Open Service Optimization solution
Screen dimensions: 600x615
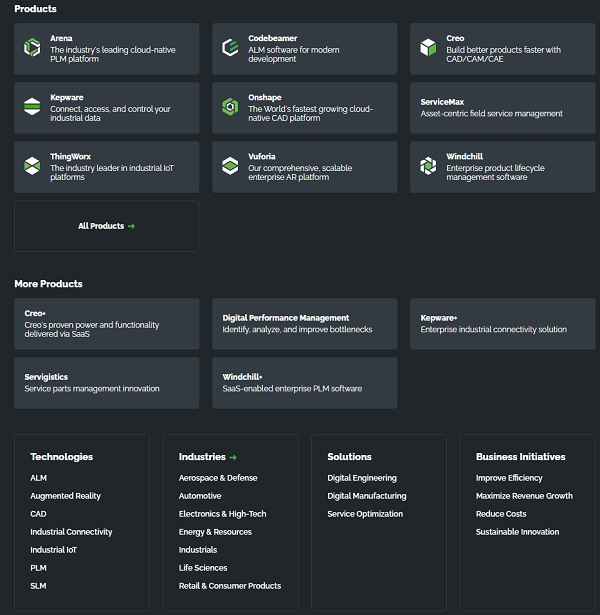tap(365, 514)
